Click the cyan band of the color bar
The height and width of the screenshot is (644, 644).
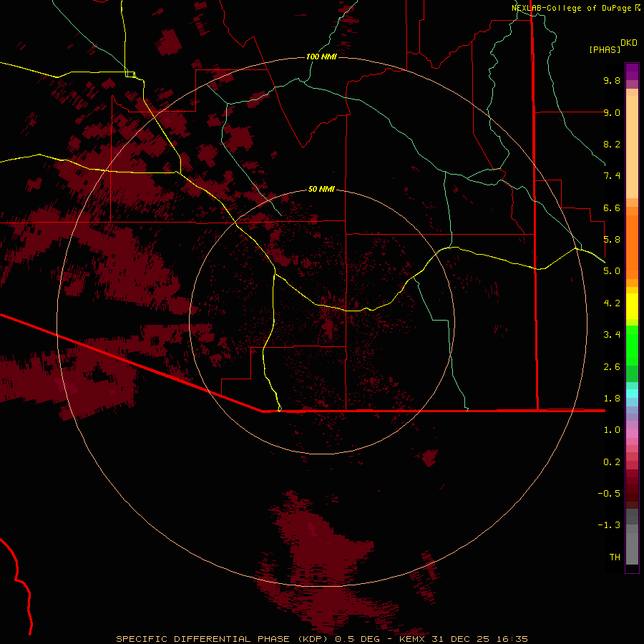coord(632,394)
